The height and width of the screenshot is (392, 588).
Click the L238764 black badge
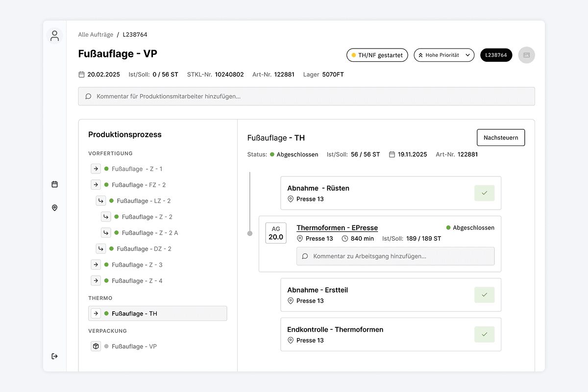pyautogui.click(x=496, y=55)
